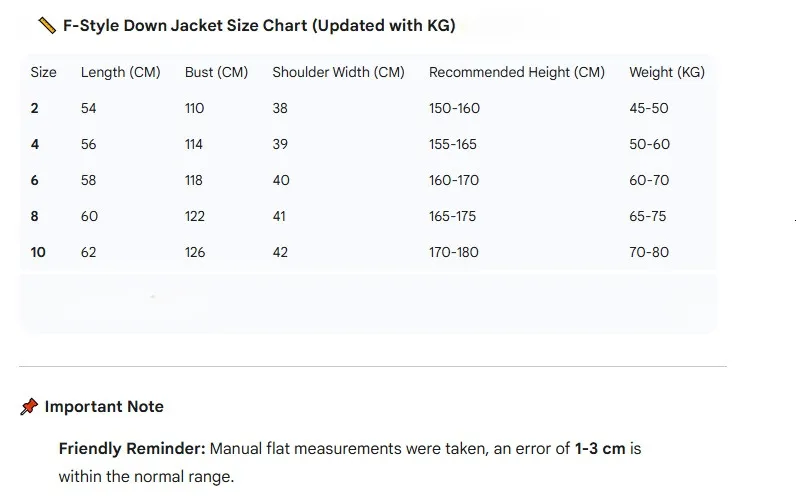Click the F-Style Down Jacket Size Chart heading
Screen dimensions: 802x497
click(x=259, y=25)
